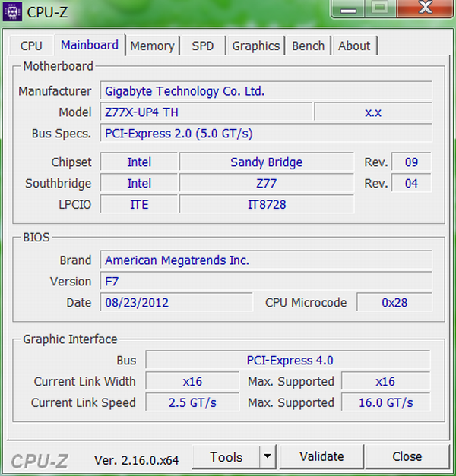Click the Validate button
Viewport: 456px width, 476px height.
click(321, 457)
